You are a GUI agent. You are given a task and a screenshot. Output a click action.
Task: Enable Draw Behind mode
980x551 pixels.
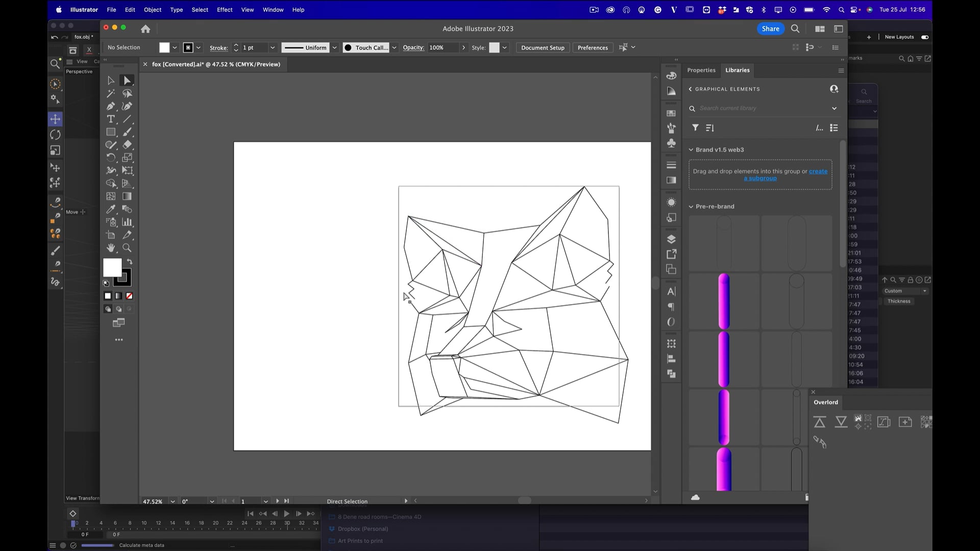point(118,309)
